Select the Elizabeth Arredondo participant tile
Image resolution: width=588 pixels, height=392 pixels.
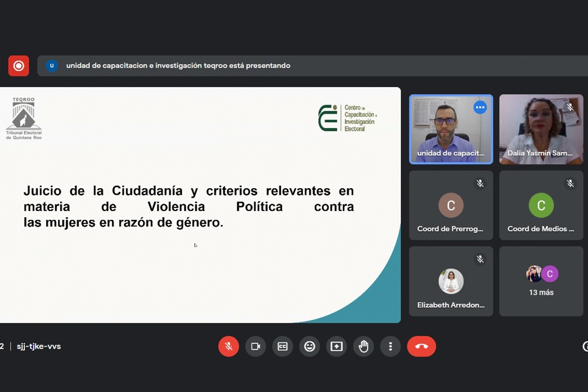pos(451,282)
